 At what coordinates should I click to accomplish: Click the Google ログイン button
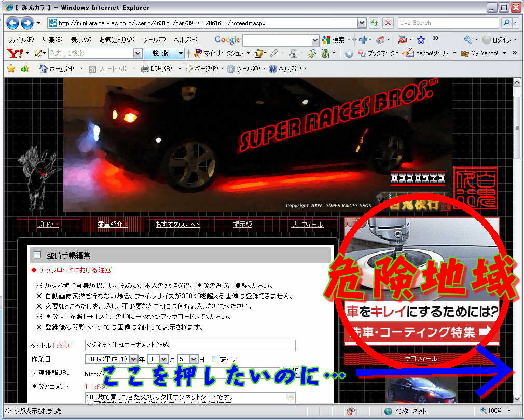[497, 40]
